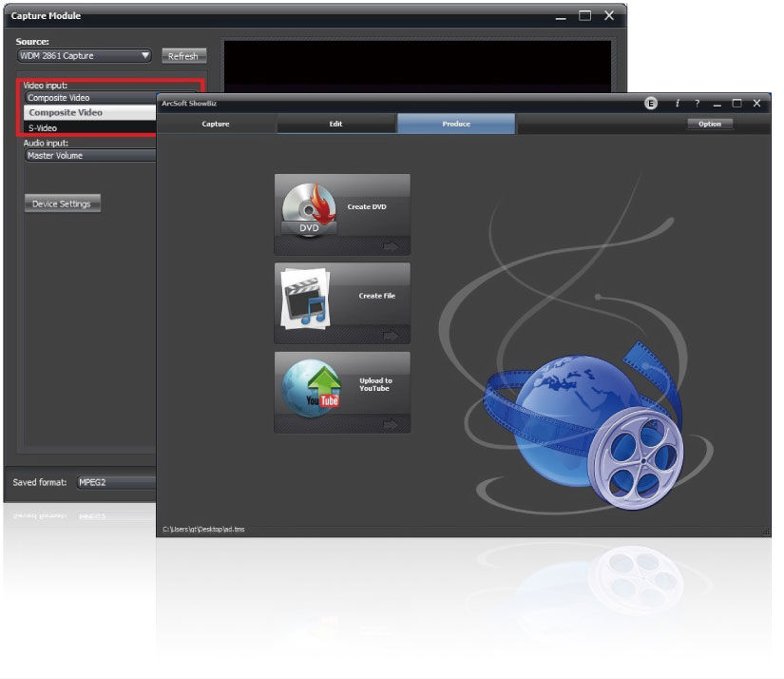Click the Create File clapperboard icon
784x679 pixels.
[305, 299]
